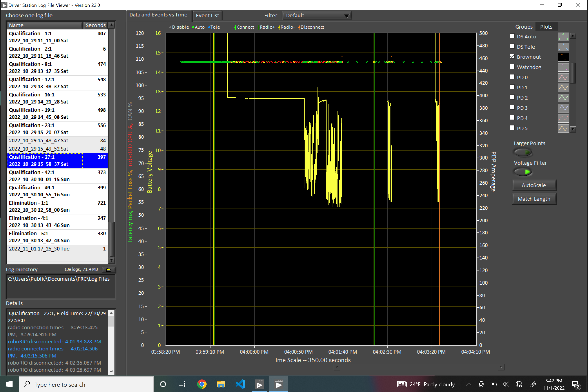
Task: Click first Driver Station taskbar icon
Action: tap(259, 384)
